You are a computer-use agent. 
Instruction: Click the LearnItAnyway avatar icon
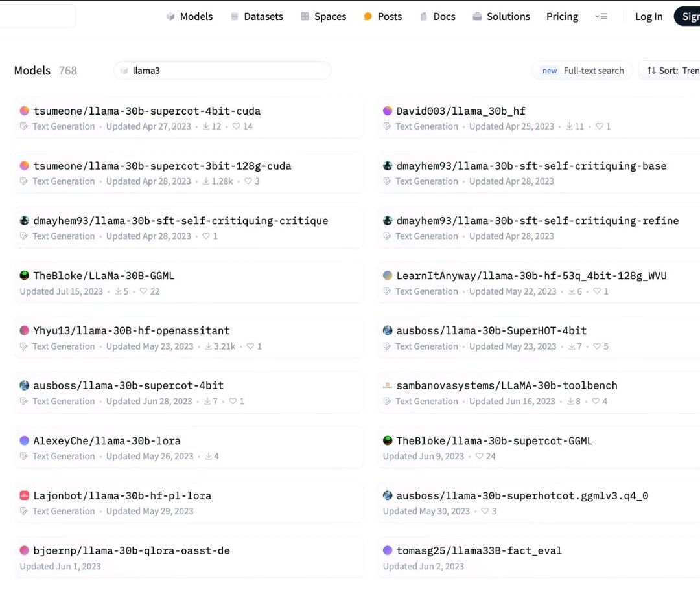point(388,275)
